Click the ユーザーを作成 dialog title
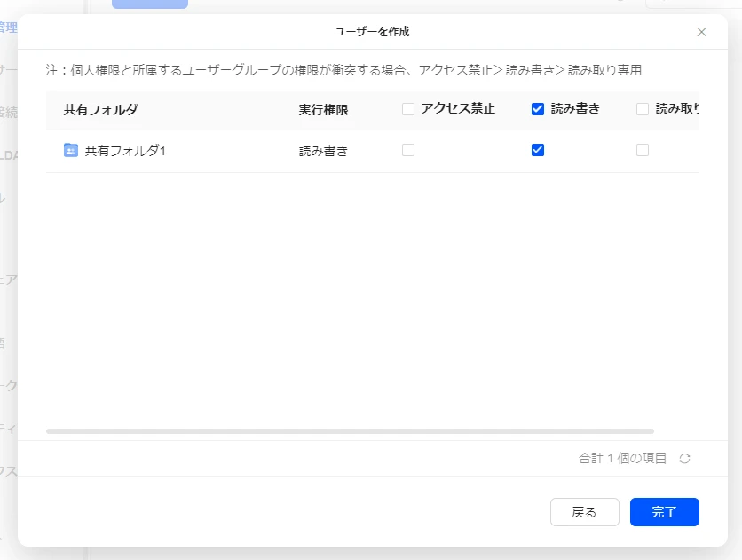This screenshot has width=742, height=560. coord(371,32)
